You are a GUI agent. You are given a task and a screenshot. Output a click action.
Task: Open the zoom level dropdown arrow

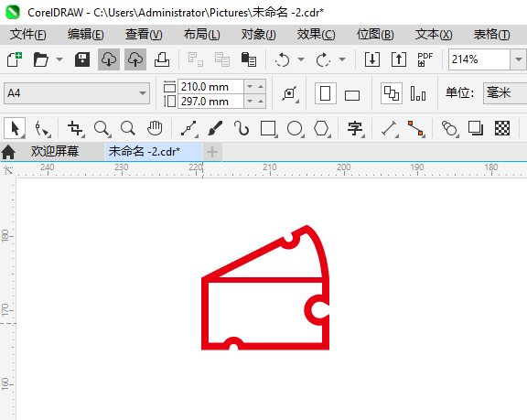coord(518,59)
